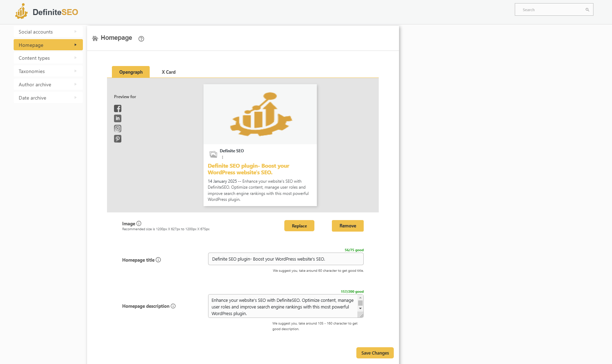
Task: Click the '56/75 good' counter
Action: point(354,250)
